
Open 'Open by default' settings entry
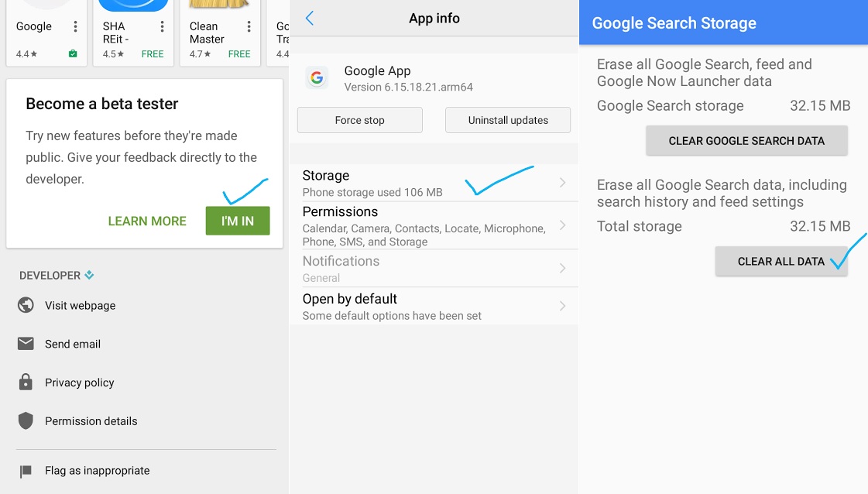(434, 307)
